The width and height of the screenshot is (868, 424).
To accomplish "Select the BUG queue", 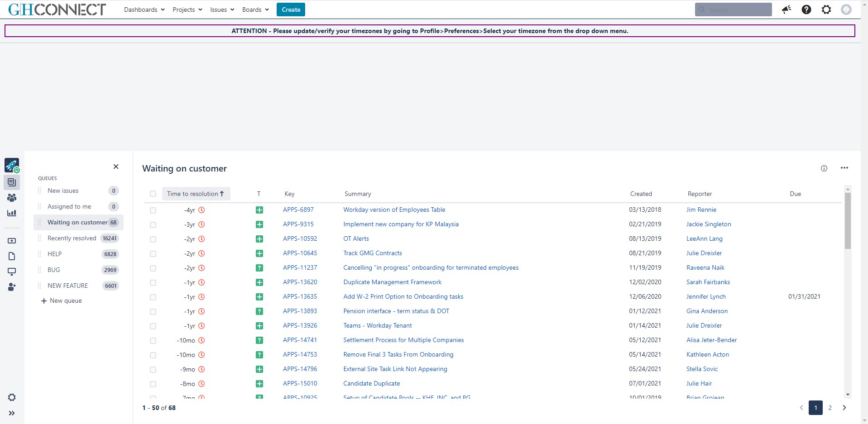I will (78, 270).
